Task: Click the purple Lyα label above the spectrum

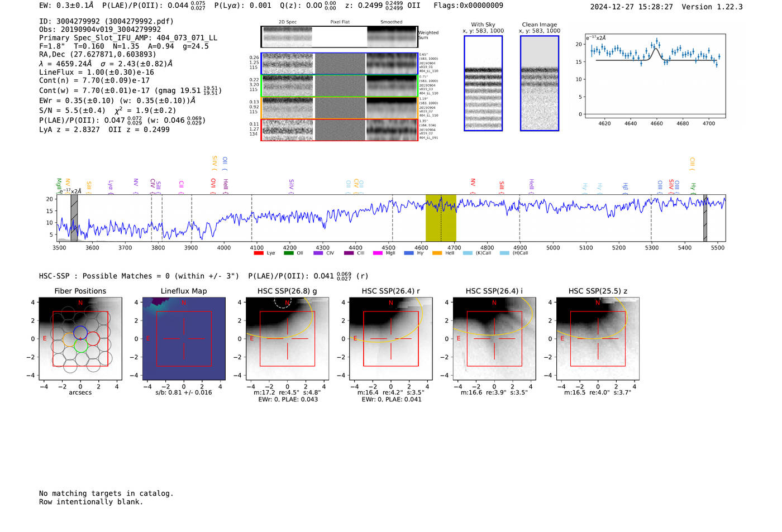Action: pos(111,185)
